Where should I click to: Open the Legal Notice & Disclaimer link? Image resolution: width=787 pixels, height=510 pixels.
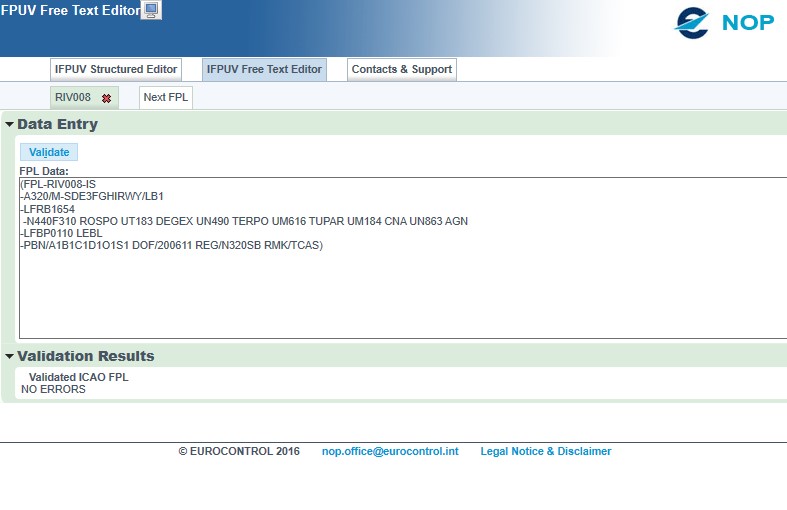coord(546,451)
